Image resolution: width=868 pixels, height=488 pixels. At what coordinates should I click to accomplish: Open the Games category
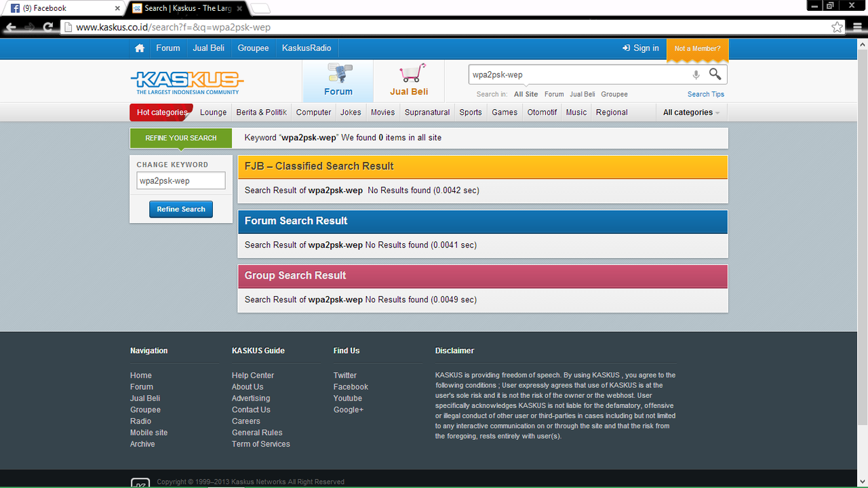point(505,113)
